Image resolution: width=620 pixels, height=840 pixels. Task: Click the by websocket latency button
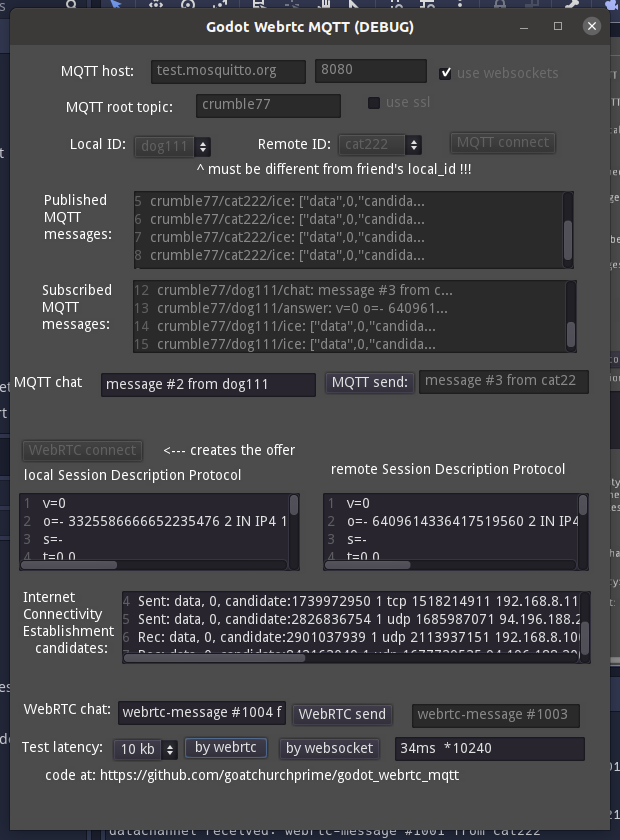tap(329, 748)
